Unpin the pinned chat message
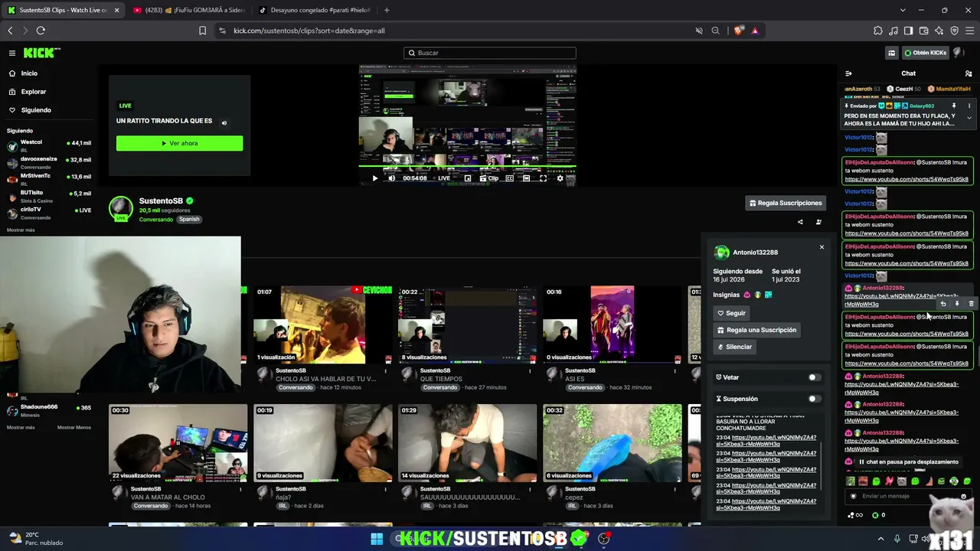The width and height of the screenshot is (980, 551). [954, 106]
